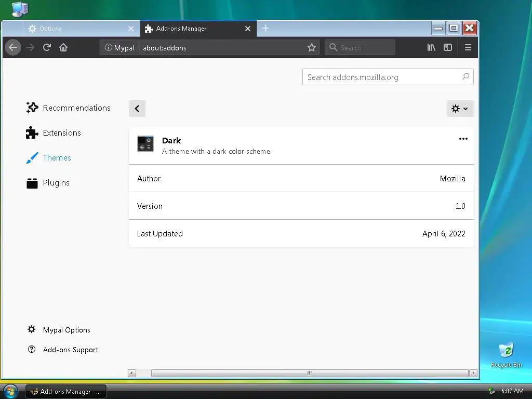
Task: Click the Dark theme title
Action: (x=171, y=140)
